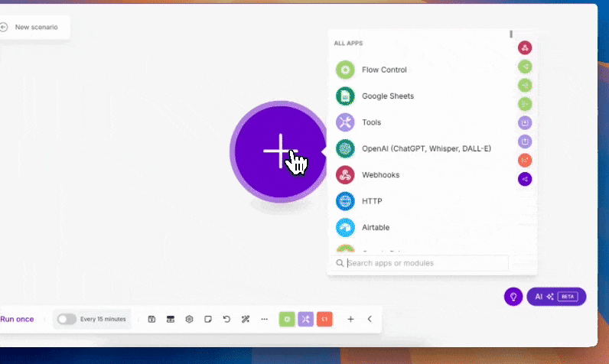Click purple Tools icon in bottom toolbar
The height and width of the screenshot is (364, 609).
pyautogui.click(x=305, y=319)
